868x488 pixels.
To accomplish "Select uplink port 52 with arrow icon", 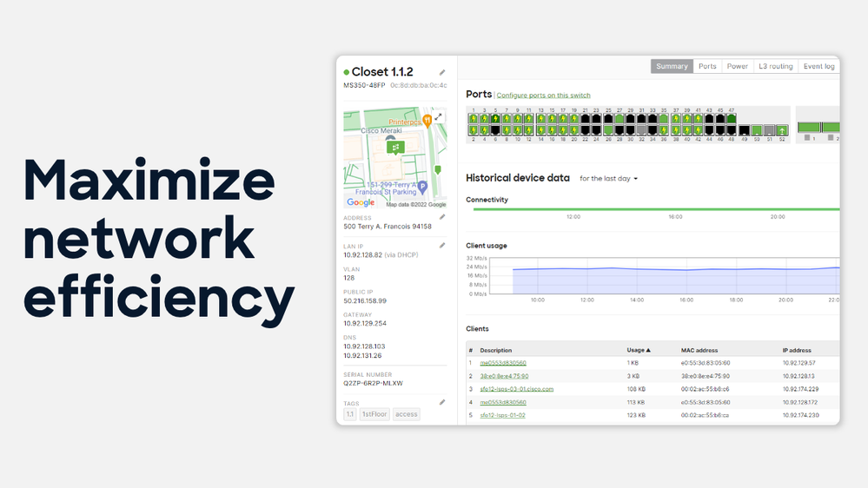I will (781, 129).
